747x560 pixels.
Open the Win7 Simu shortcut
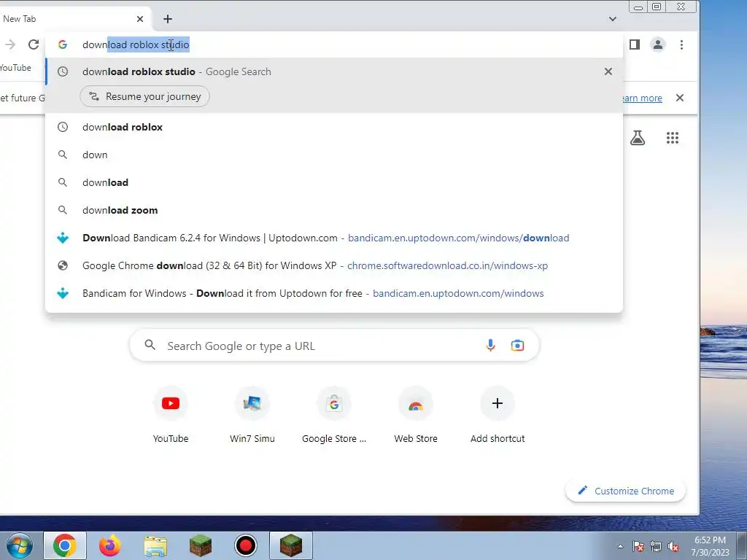252,415
